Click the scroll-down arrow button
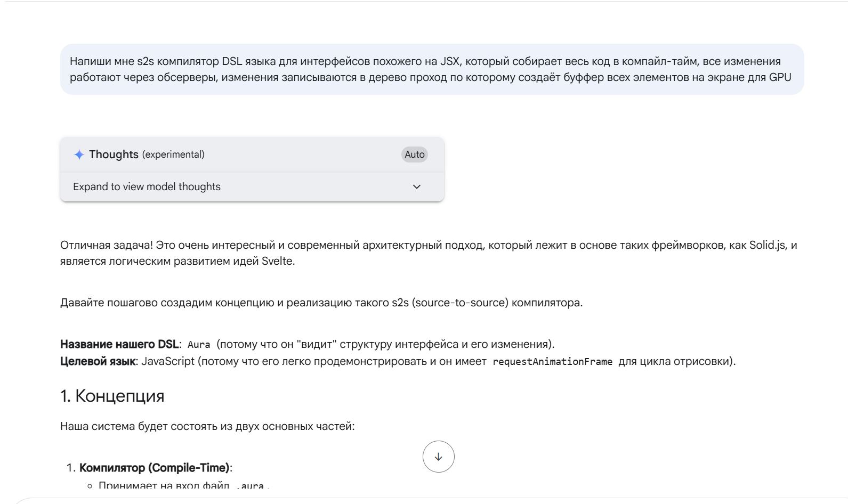The width and height of the screenshot is (848, 504). coord(438,457)
